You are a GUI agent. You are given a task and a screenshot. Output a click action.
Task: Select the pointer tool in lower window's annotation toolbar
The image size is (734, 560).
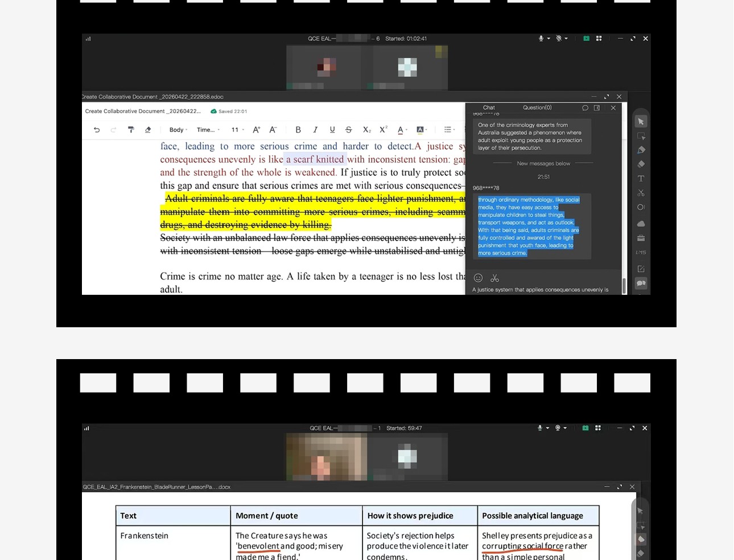tap(641, 511)
